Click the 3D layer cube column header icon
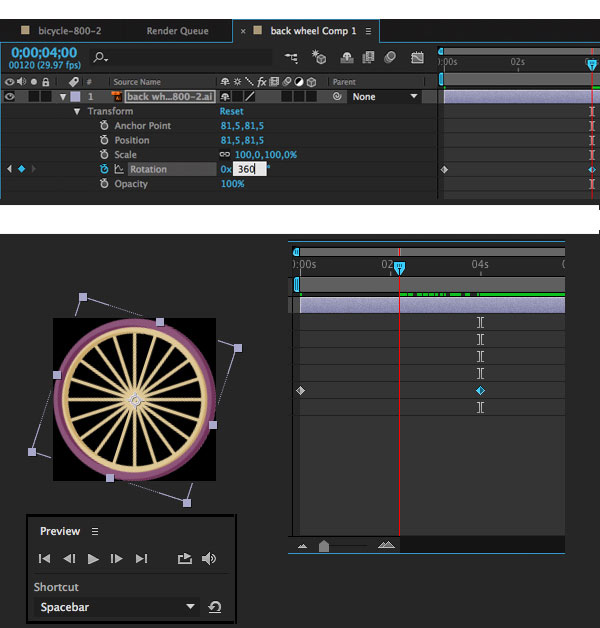The image size is (600, 628). coord(312,82)
